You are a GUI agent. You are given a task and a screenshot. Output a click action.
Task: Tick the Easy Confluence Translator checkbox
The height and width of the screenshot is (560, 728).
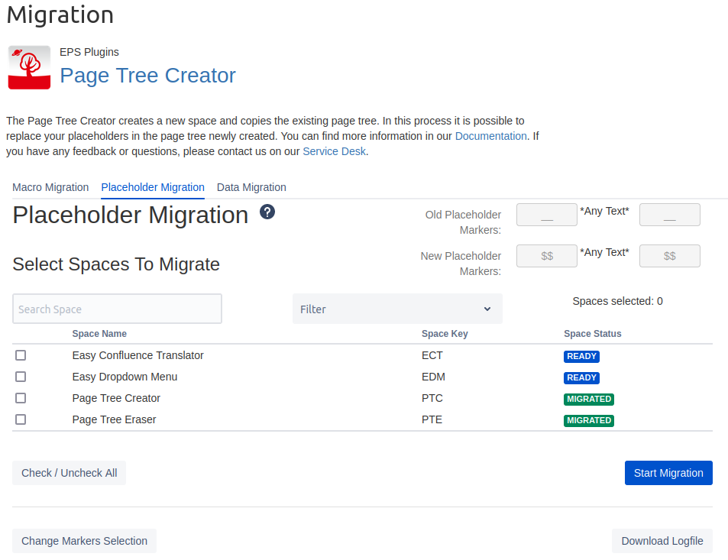click(x=21, y=355)
